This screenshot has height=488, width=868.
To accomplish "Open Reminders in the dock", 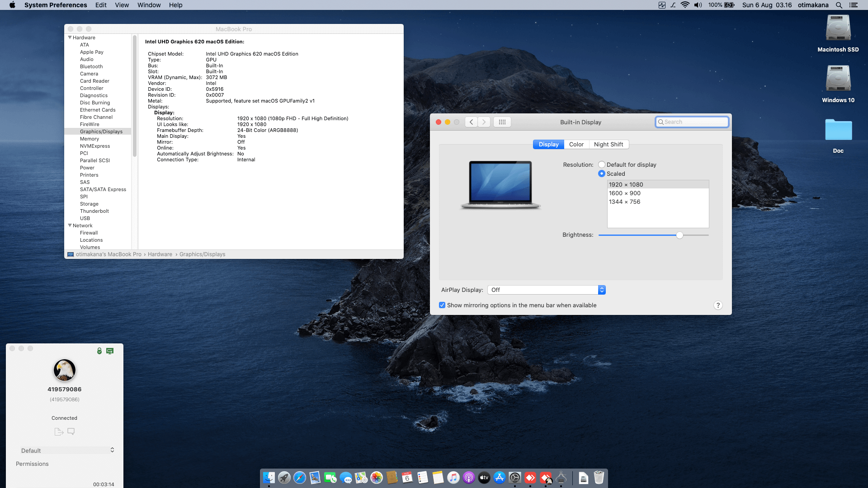I will click(423, 478).
